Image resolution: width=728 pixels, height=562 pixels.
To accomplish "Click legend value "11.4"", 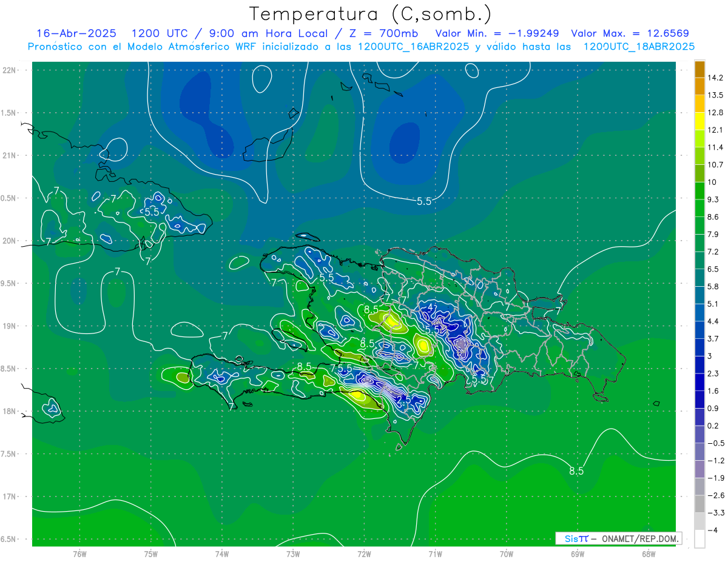I will point(716,147).
